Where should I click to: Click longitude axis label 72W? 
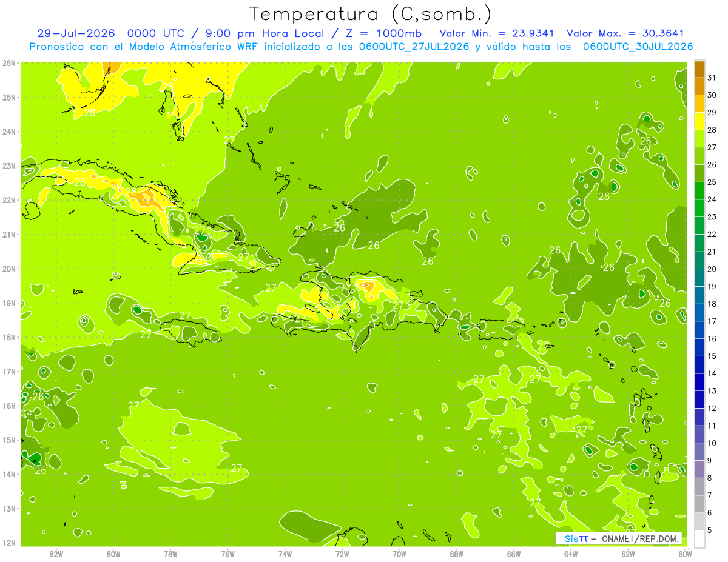click(342, 554)
